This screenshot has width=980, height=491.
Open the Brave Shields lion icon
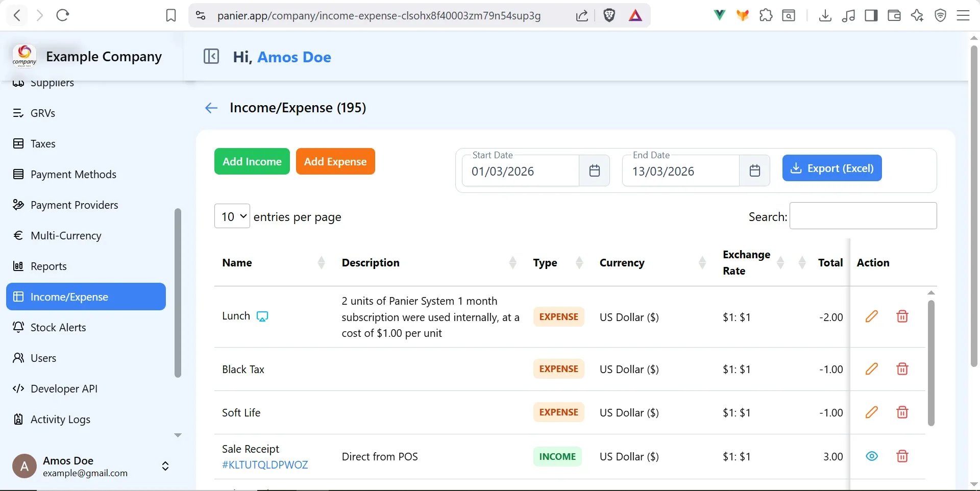[609, 16]
